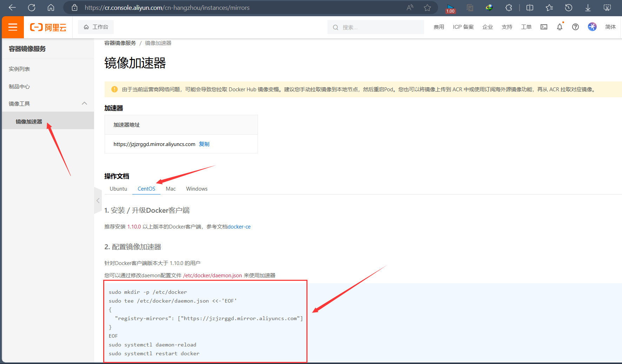Open the ICP 备案 menu
The height and width of the screenshot is (364, 622).
pos(463,27)
